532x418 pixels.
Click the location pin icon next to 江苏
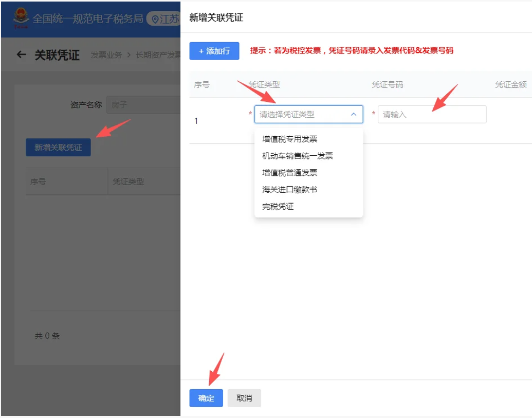[x=155, y=19]
